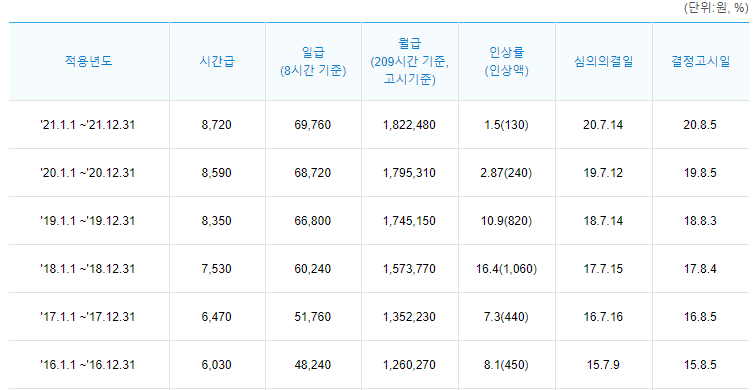The height and width of the screenshot is (390, 753).
Task: Click the 심의의결일 column header
Action: [604, 61]
